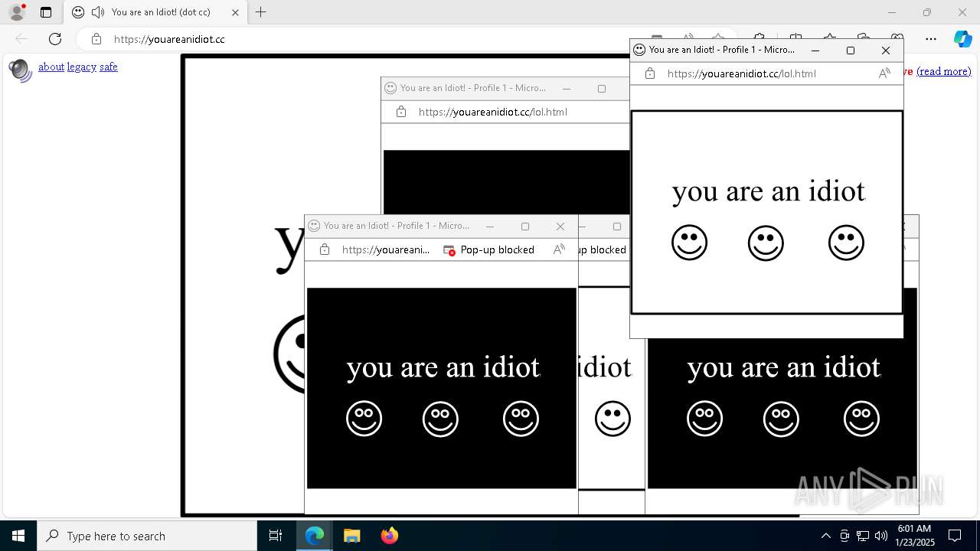Expand the hidden system tray icons chevron
Viewport: 980px width, 551px height.
825,536
